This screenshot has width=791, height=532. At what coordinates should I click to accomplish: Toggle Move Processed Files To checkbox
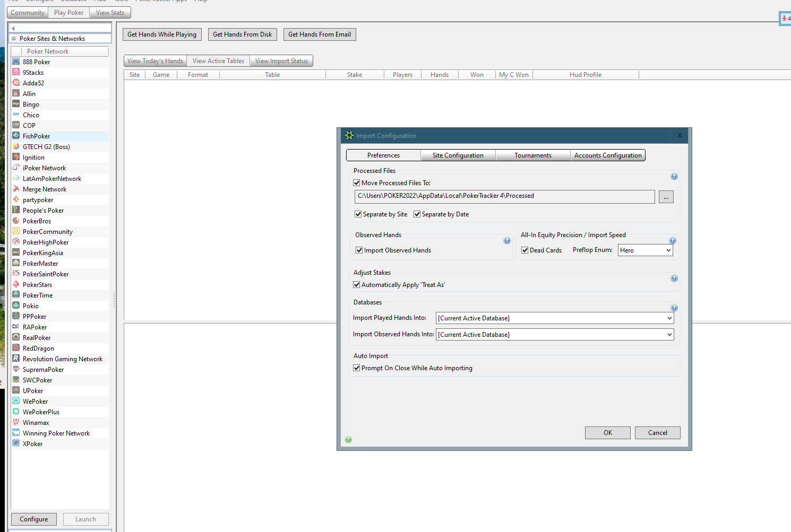[357, 183]
